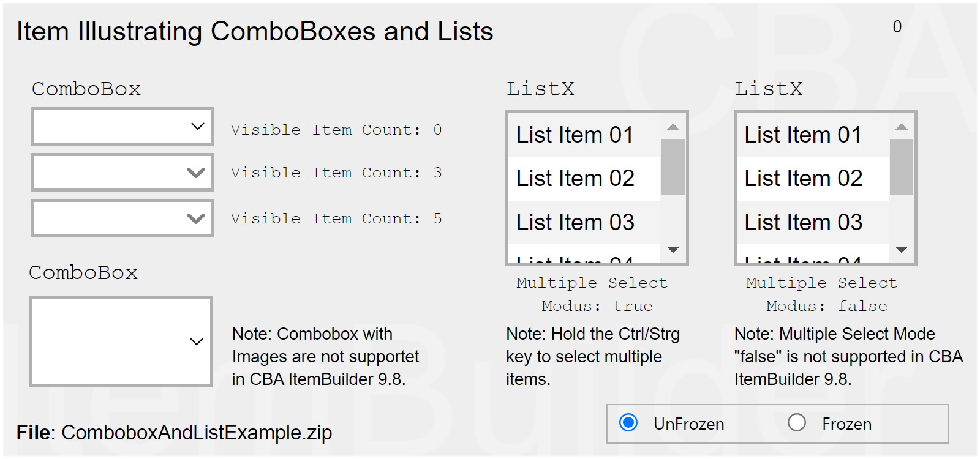
Task: Click the left ListX scrollbar thumb
Action: pyautogui.click(x=673, y=166)
